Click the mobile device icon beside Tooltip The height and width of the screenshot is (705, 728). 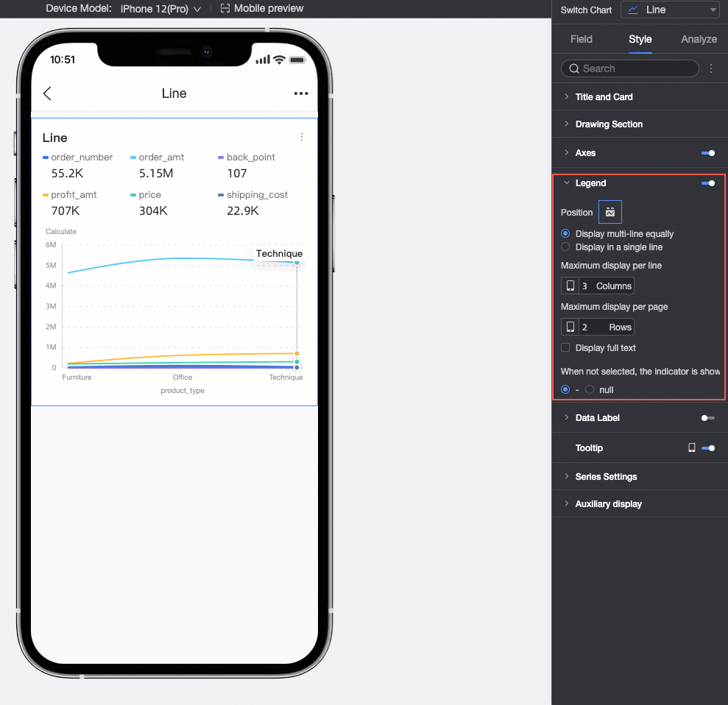click(692, 447)
